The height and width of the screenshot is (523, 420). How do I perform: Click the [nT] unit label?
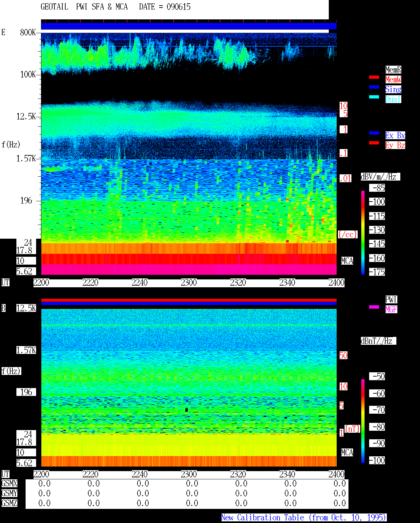pos(352,429)
